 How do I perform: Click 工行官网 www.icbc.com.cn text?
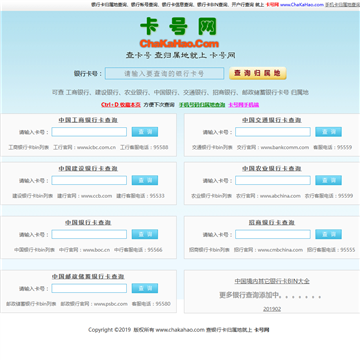tap(85, 147)
